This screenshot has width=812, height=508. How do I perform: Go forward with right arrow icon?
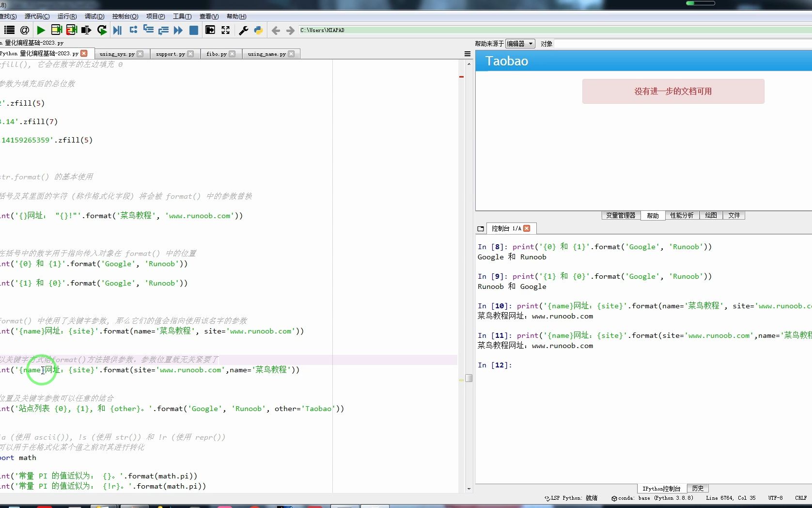pyautogui.click(x=290, y=31)
